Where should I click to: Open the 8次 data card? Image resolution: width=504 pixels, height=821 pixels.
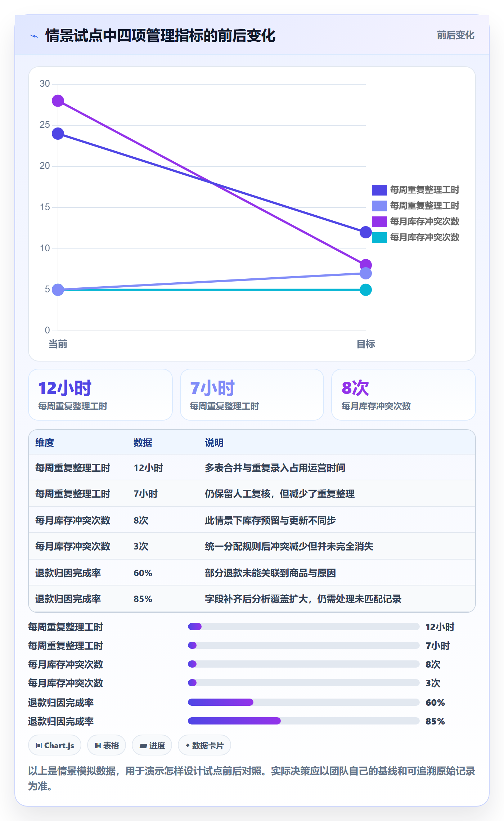404,395
